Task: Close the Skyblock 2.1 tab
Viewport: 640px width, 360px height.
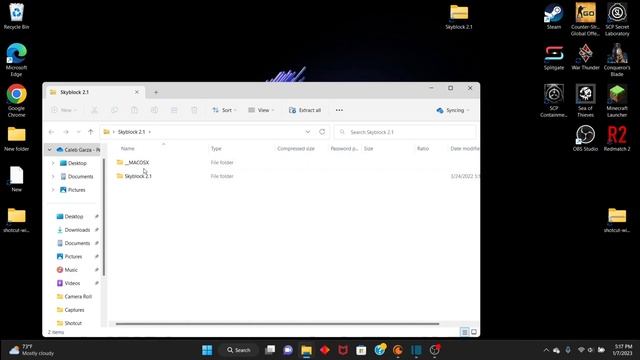Action: click(x=137, y=92)
